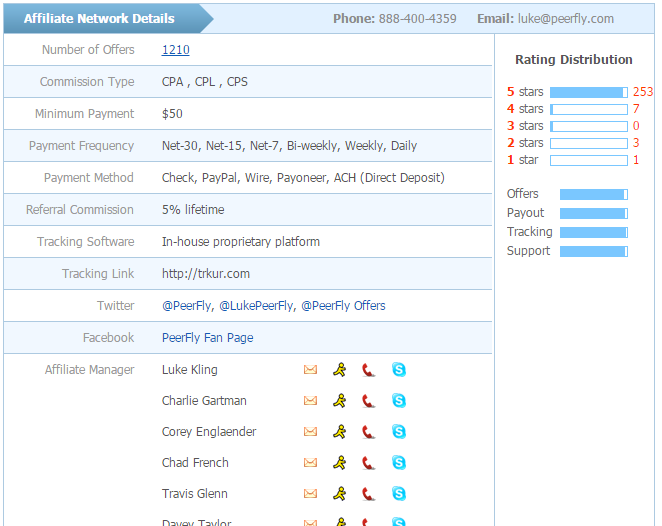The width and height of the screenshot is (662, 526).
Task: Click Corey Englaender's email envelope icon
Action: point(310,432)
